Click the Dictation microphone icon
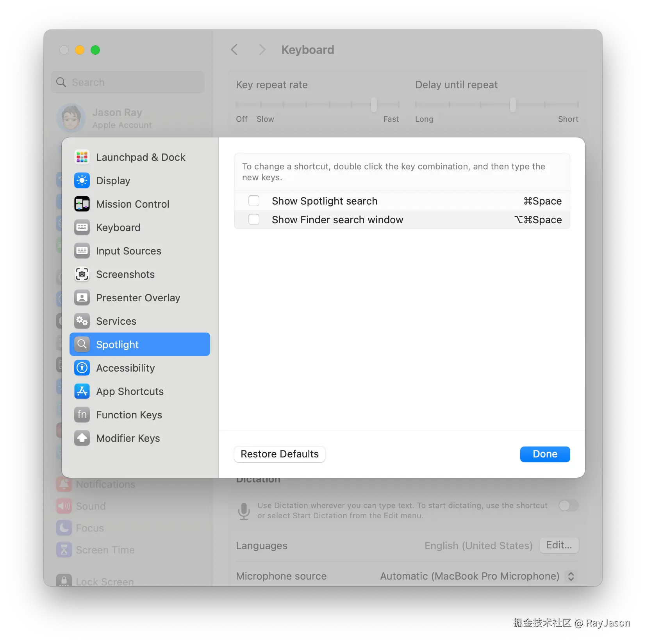The image size is (646, 644). [x=244, y=511]
